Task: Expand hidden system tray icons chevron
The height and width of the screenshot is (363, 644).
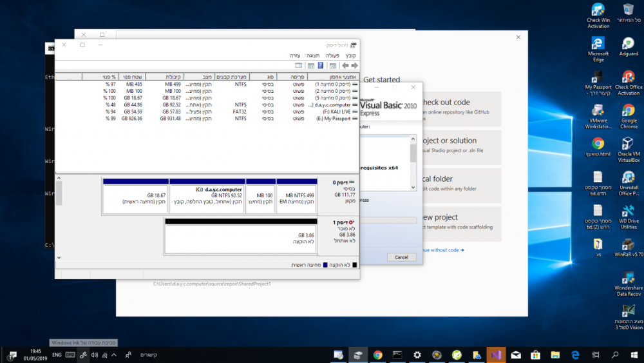Action: pyautogui.click(x=114, y=355)
